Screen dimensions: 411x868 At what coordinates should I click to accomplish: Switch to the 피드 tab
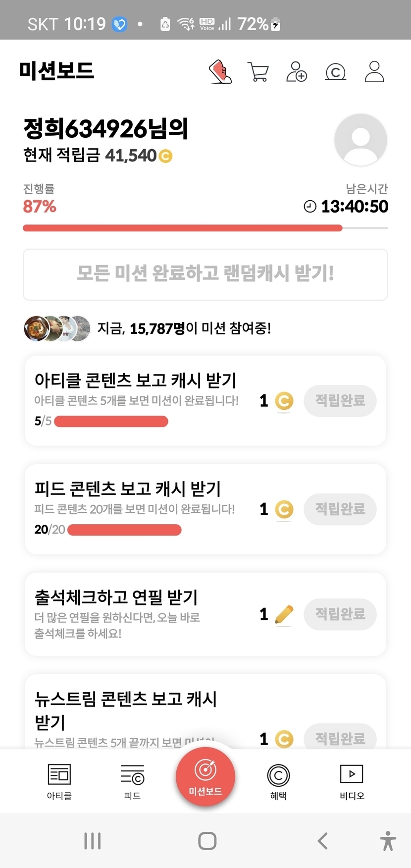coord(132,781)
